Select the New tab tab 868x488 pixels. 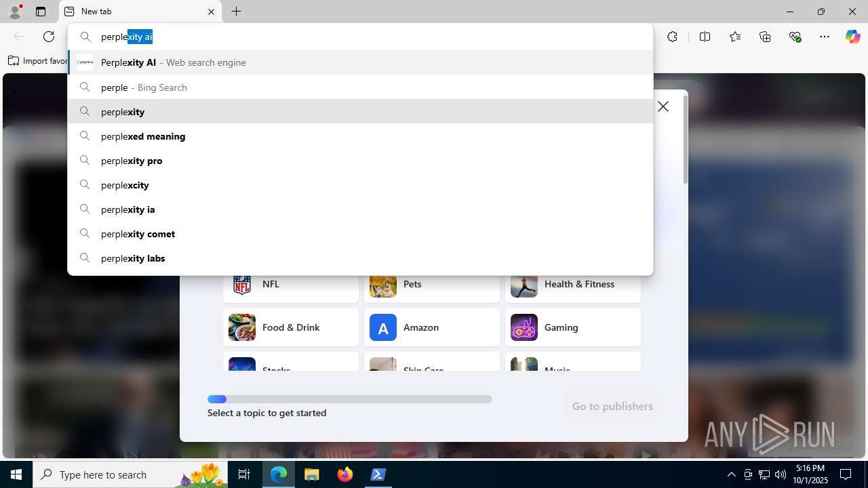[140, 12]
